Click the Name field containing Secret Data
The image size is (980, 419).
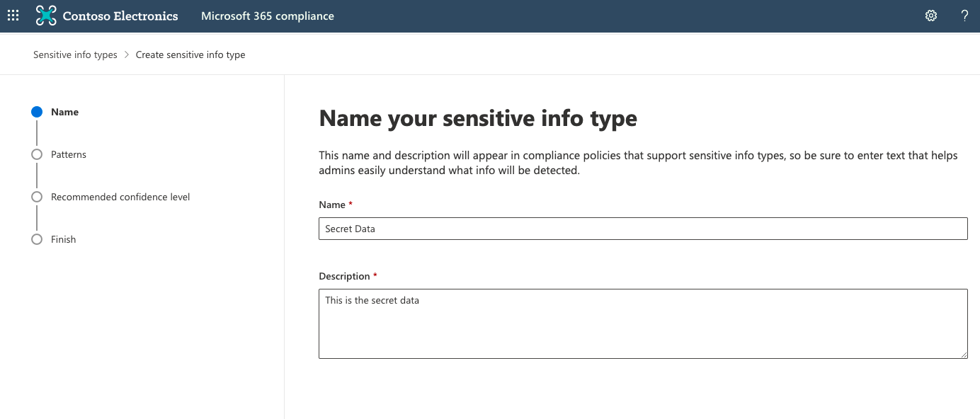[x=643, y=229]
